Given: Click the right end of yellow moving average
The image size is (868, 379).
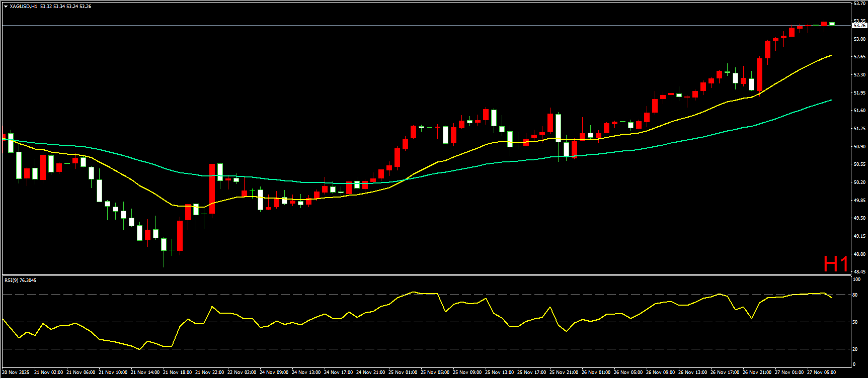Looking at the screenshot, I should (831, 55).
